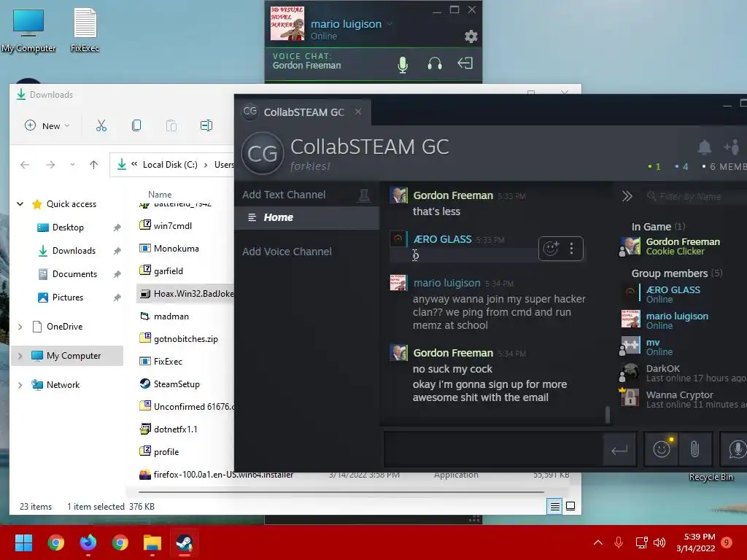Show hidden system tray icons
This screenshot has height=560, width=747.
point(598,542)
